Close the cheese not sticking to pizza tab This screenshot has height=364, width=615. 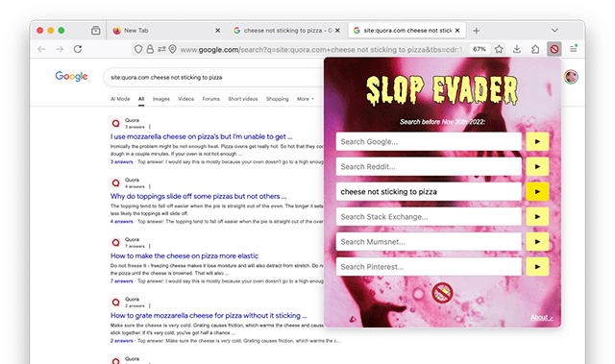(337, 30)
